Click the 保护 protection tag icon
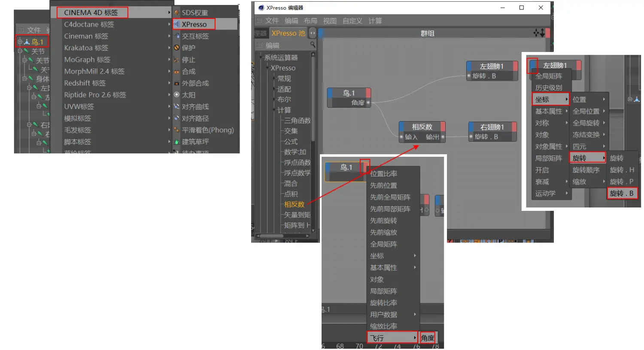The height and width of the screenshot is (350, 644). (176, 48)
